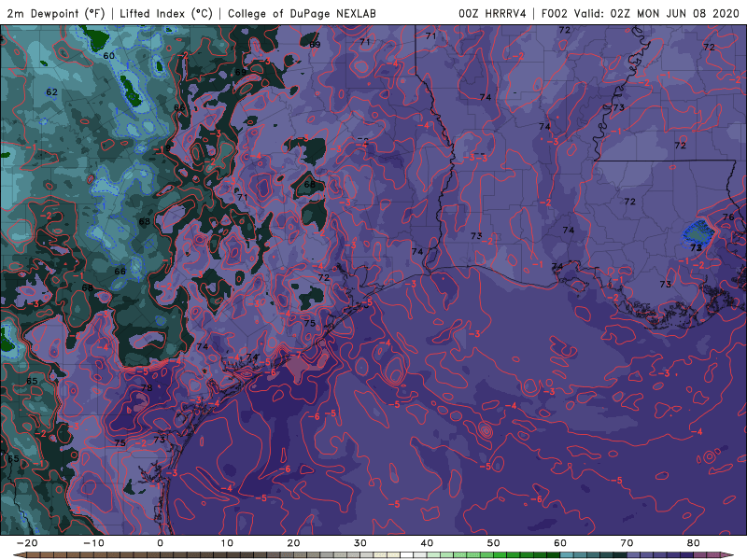Click the '76' dewpoint value on the map
Image resolution: width=747 pixels, height=560 pixels.
pyautogui.click(x=728, y=217)
